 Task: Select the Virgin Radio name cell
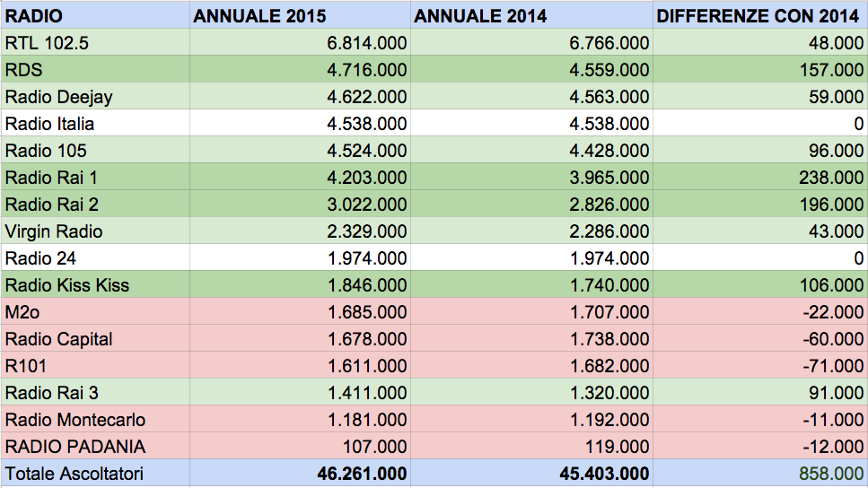pyautogui.click(x=95, y=231)
